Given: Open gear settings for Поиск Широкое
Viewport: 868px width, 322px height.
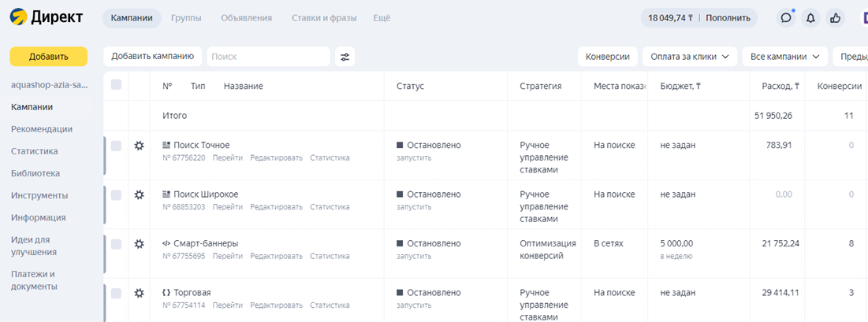Looking at the screenshot, I should [139, 194].
